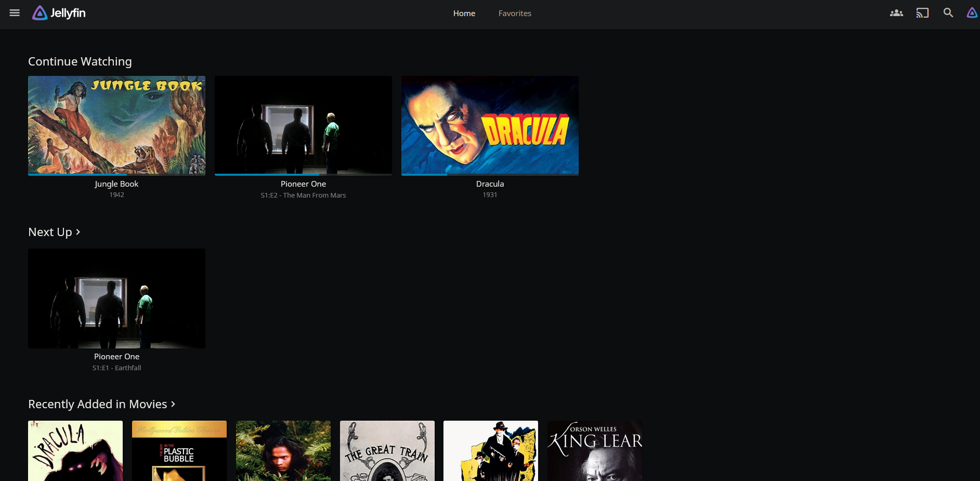980x481 pixels.
Task: Click the Pioneer One S1:E2 progress bar
Action: [303, 175]
